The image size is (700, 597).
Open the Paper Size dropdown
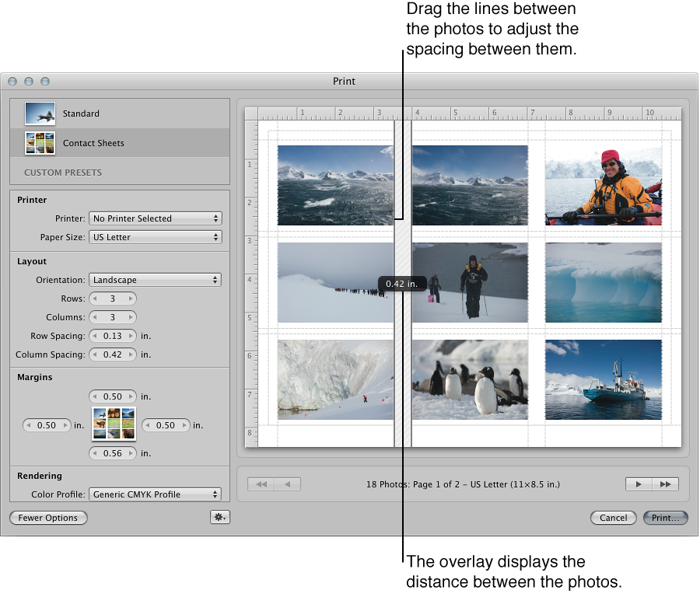[155, 237]
